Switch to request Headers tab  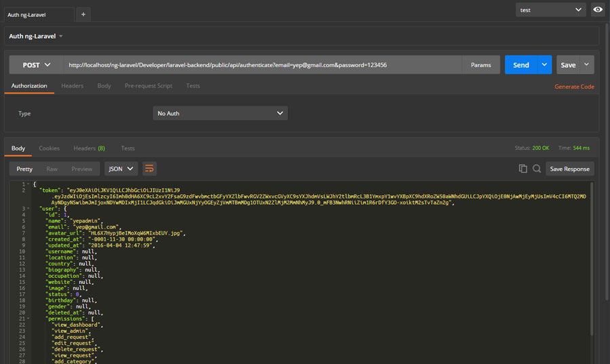tap(73, 85)
